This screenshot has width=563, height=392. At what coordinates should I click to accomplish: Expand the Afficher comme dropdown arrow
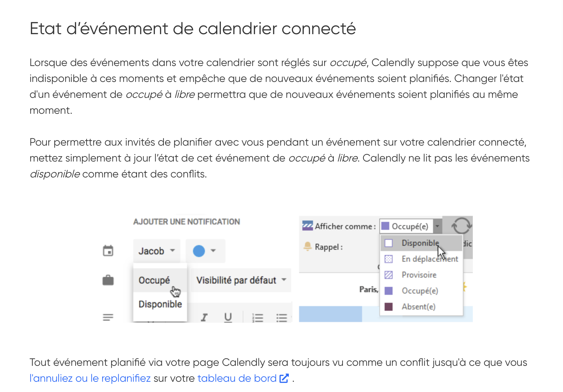click(x=438, y=226)
